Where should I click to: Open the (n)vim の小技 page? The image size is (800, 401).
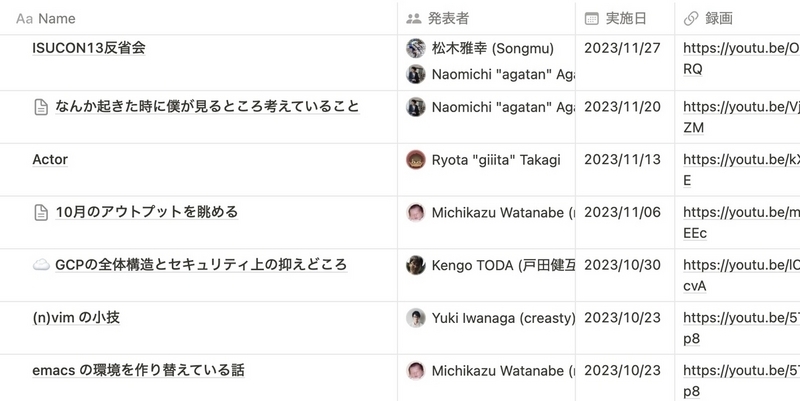point(76,318)
